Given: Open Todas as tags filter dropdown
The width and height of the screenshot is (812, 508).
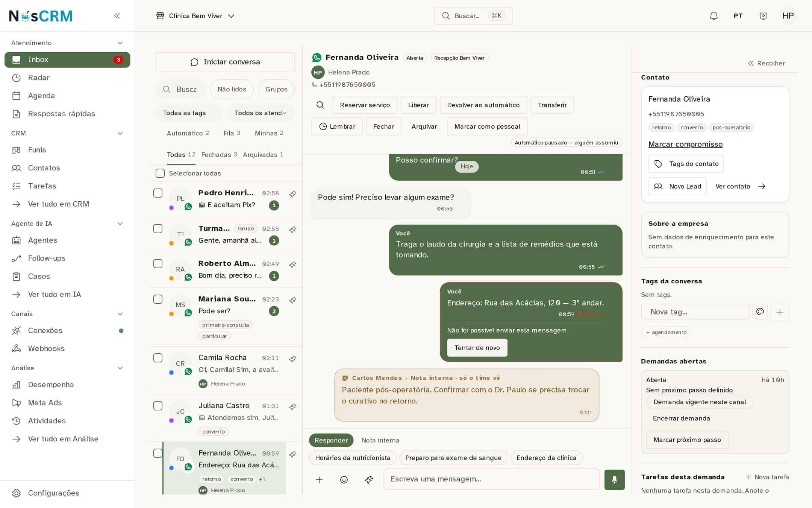Looking at the screenshot, I should 189,113.
